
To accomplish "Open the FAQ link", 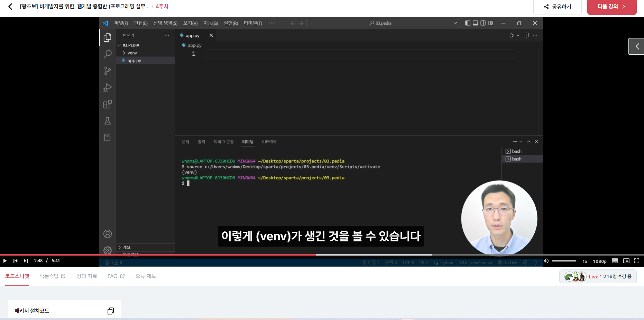I will (116, 276).
